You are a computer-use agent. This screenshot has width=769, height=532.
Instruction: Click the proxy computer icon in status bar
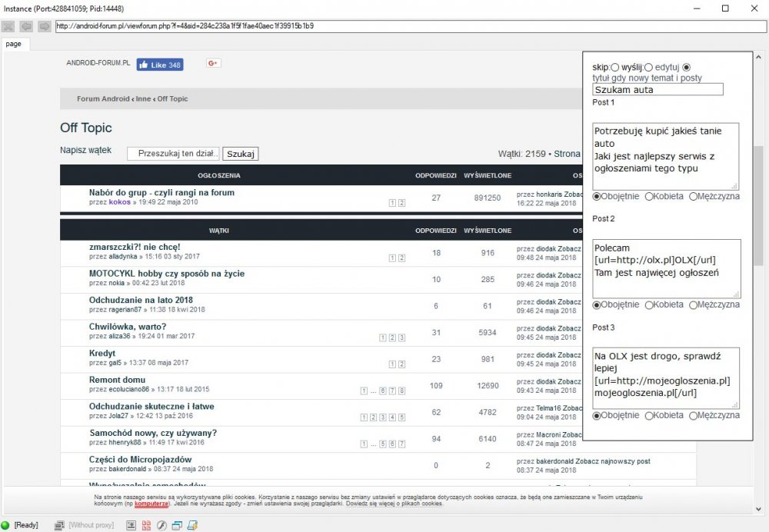click(x=59, y=525)
